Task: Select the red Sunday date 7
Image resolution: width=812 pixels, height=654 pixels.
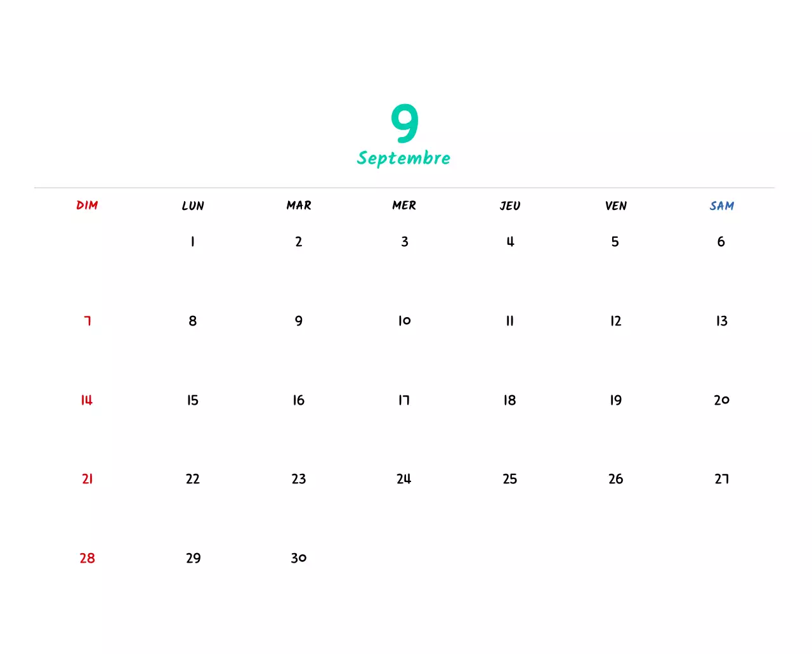Action: (87, 320)
